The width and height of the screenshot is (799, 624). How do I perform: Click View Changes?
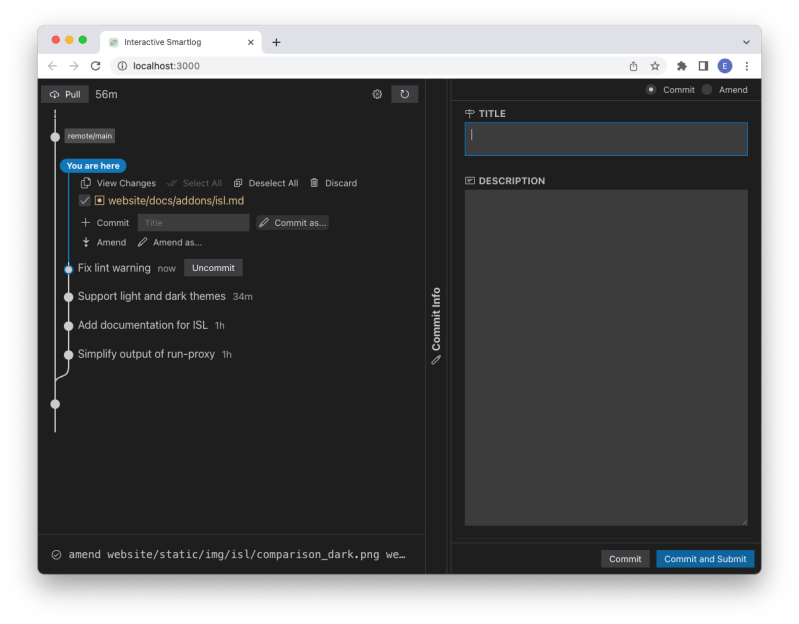pyautogui.click(x=118, y=183)
